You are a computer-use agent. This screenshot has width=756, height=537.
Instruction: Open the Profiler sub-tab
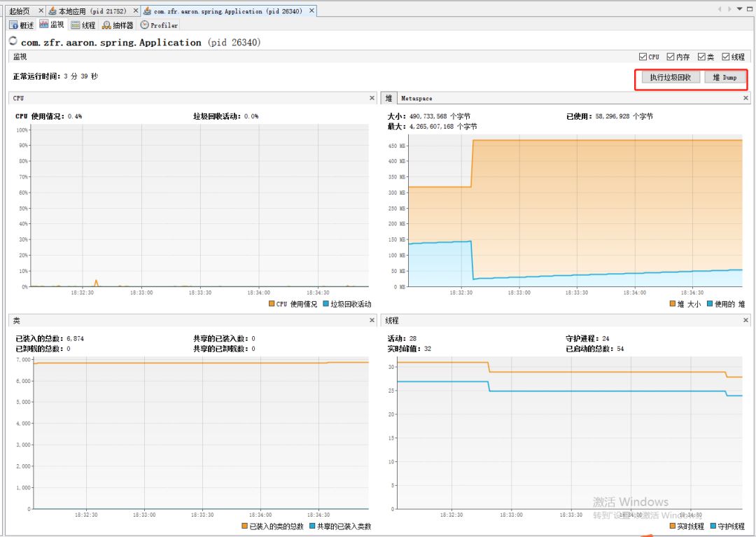[159, 25]
